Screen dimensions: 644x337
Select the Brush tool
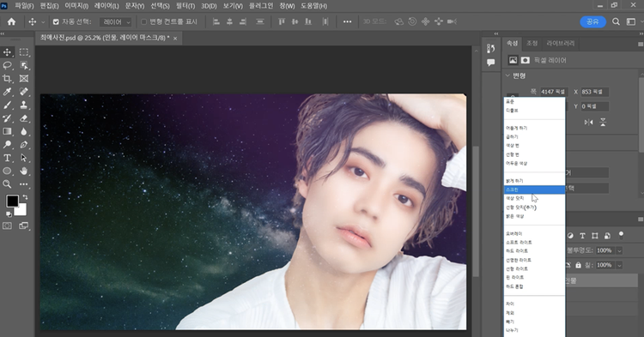pos(7,105)
